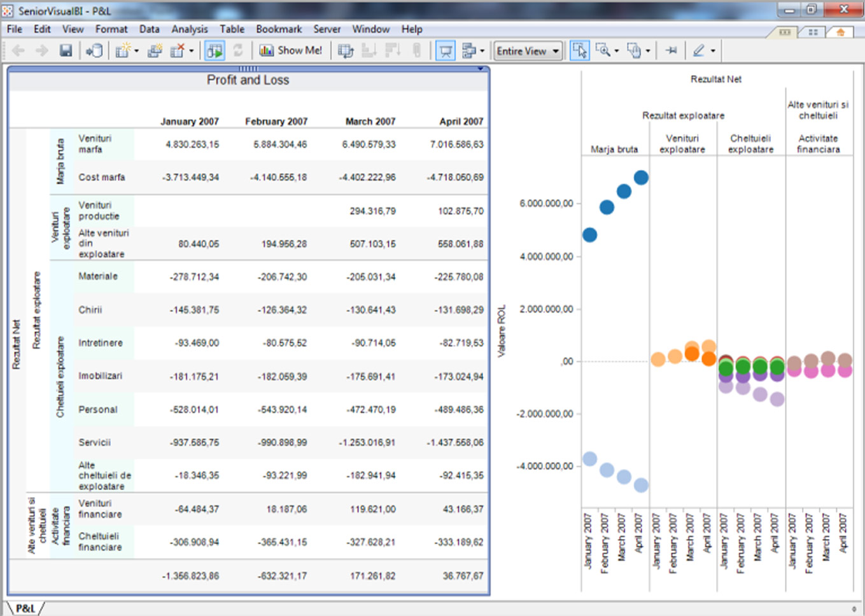Click the Show Me! button
865x616 pixels.
(292, 50)
